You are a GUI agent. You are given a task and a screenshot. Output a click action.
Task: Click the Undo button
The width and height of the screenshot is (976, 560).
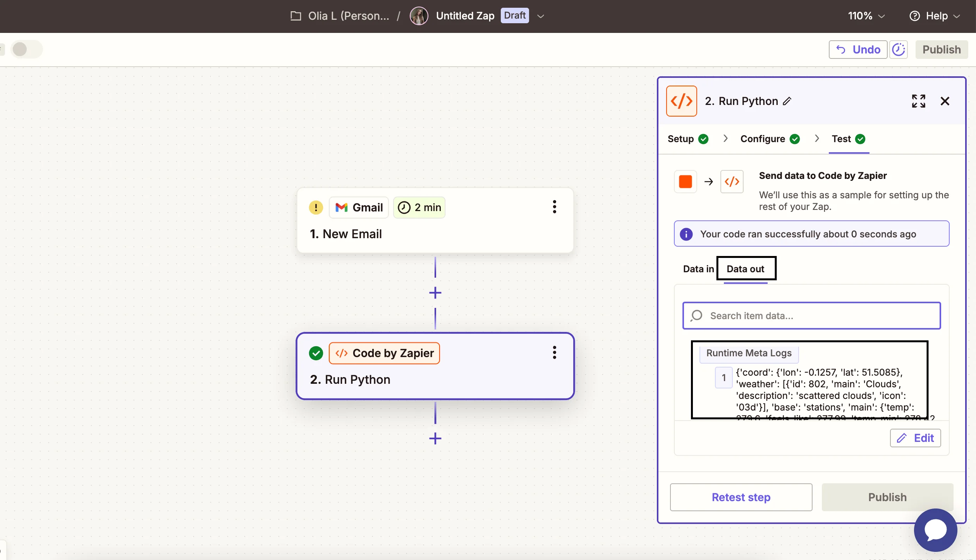click(x=858, y=50)
